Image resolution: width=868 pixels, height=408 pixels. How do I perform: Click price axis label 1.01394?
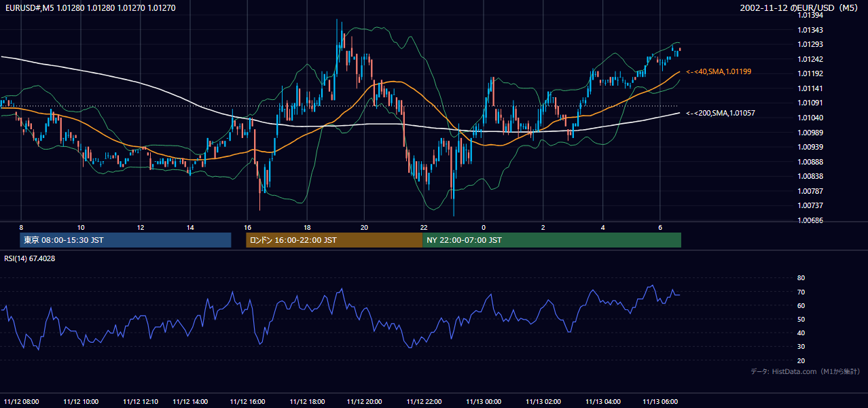(x=811, y=15)
